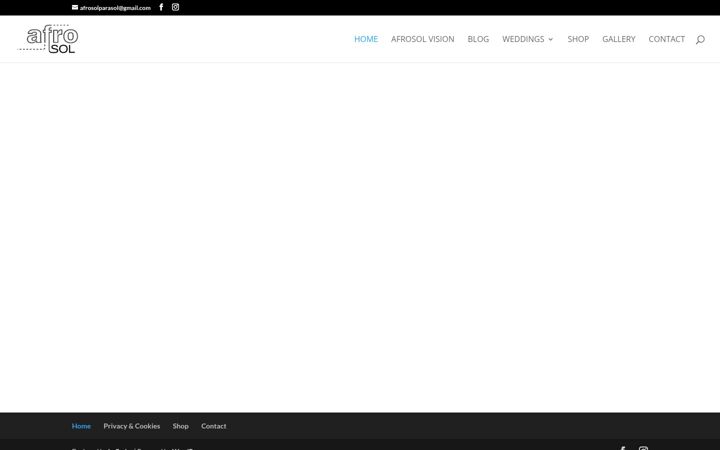720x450 pixels.
Task: Expand the Weddings submenu chevron
Action: 551,39
